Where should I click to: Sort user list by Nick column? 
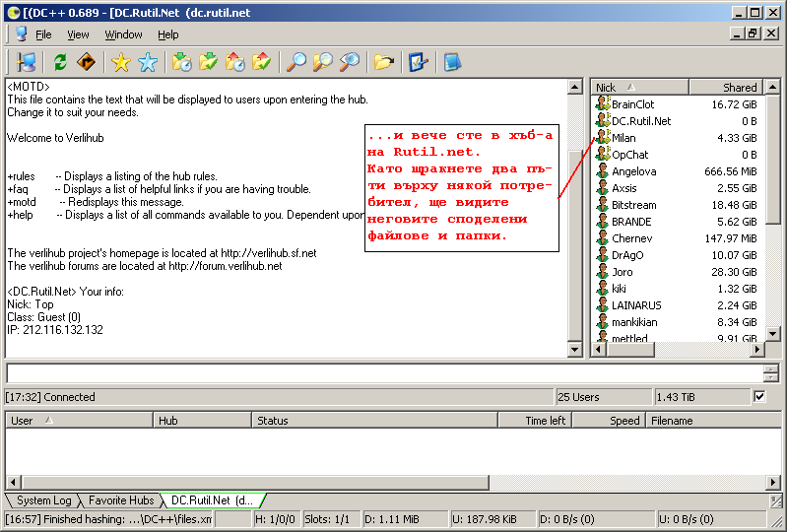[x=639, y=88]
